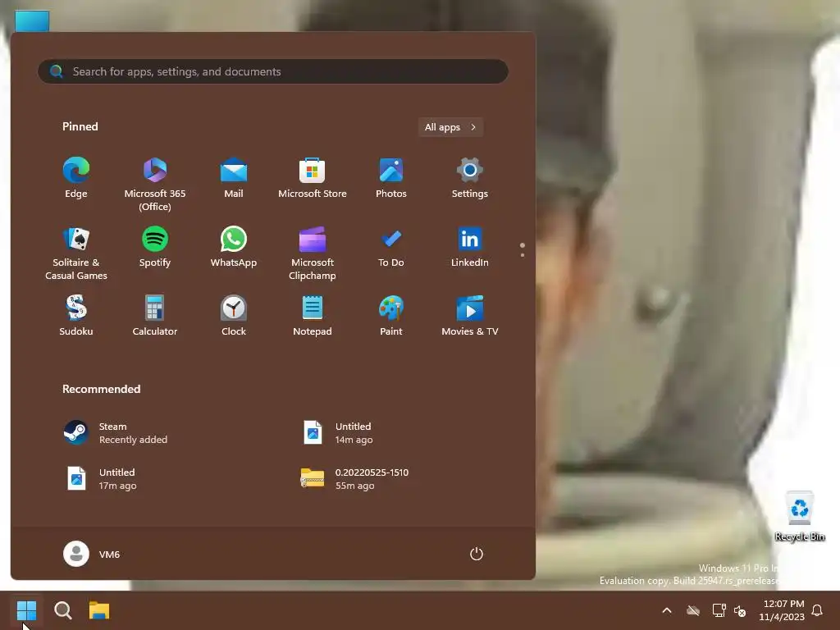
Task: Open Microsoft Clipchamp
Action: click(313, 253)
